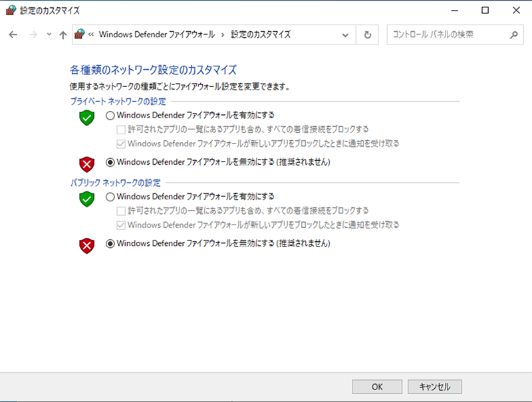This screenshot has height=402, width=532.
Task: Select public network firewall disable option
Action: (x=110, y=244)
